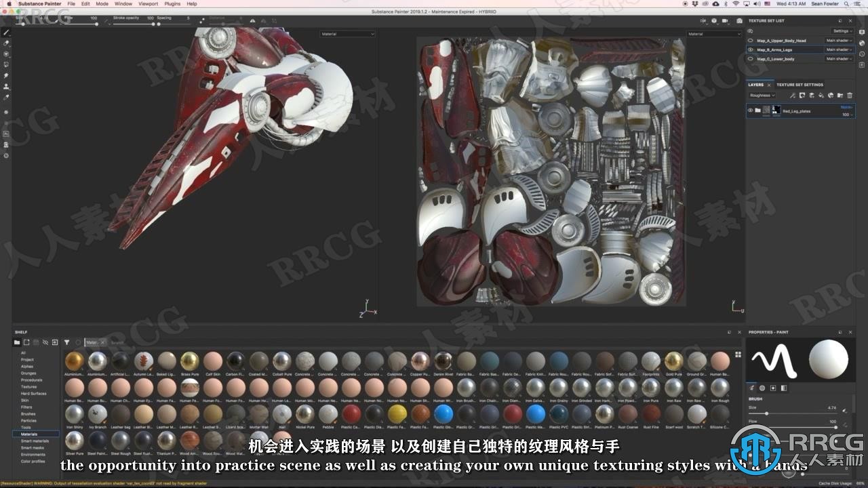Add a new fill layer

[x=821, y=96]
